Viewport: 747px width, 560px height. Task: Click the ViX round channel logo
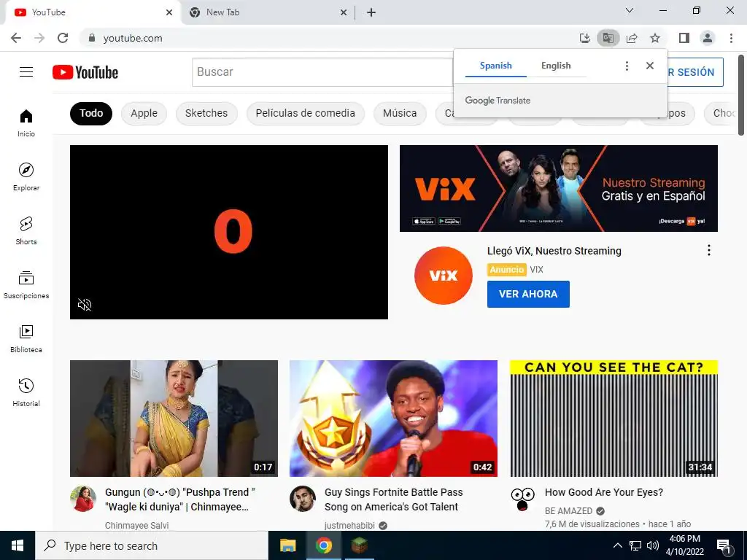pyautogui.click(x=444, y=276)
